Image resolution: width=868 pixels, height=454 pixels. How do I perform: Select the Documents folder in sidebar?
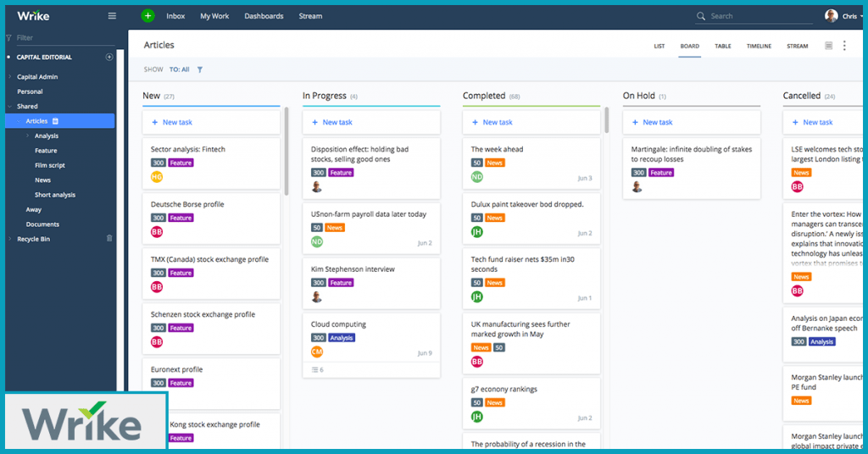tap(42, 224)
